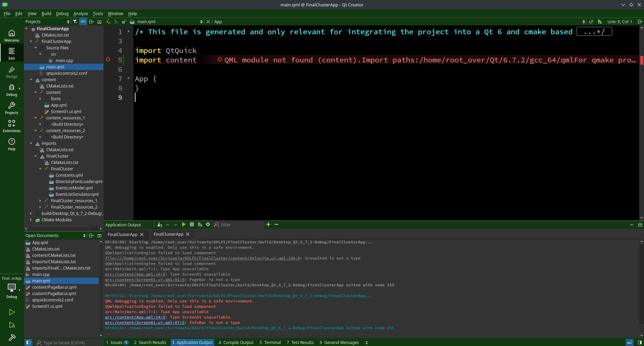Fold the App block on line 7
644x346 pixels.
point(128,78)
